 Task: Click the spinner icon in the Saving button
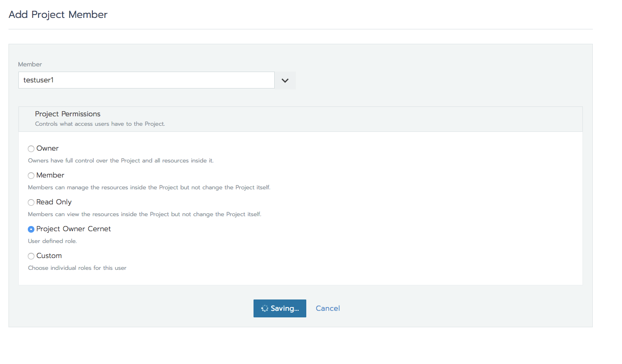click(x=264, y=308)
